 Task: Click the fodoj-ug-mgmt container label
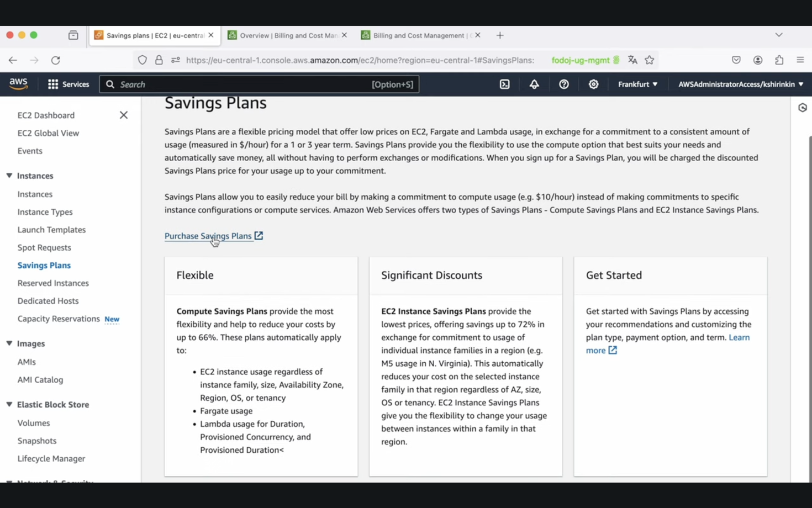(586, 60)
